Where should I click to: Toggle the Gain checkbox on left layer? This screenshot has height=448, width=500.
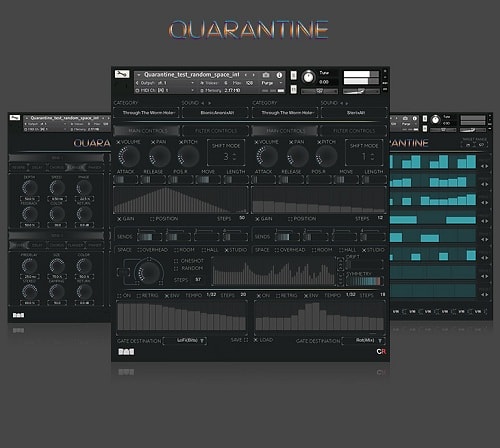coord(119,219)
